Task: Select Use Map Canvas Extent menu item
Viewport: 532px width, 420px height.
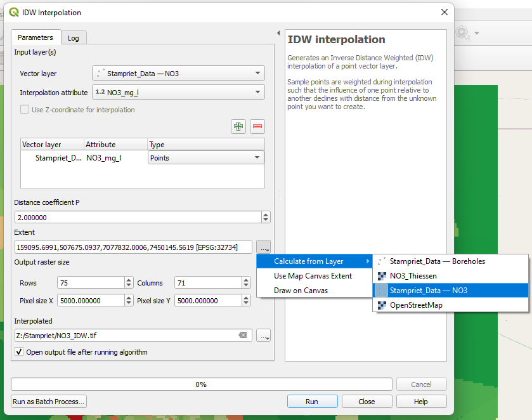Action: point(313,276)
